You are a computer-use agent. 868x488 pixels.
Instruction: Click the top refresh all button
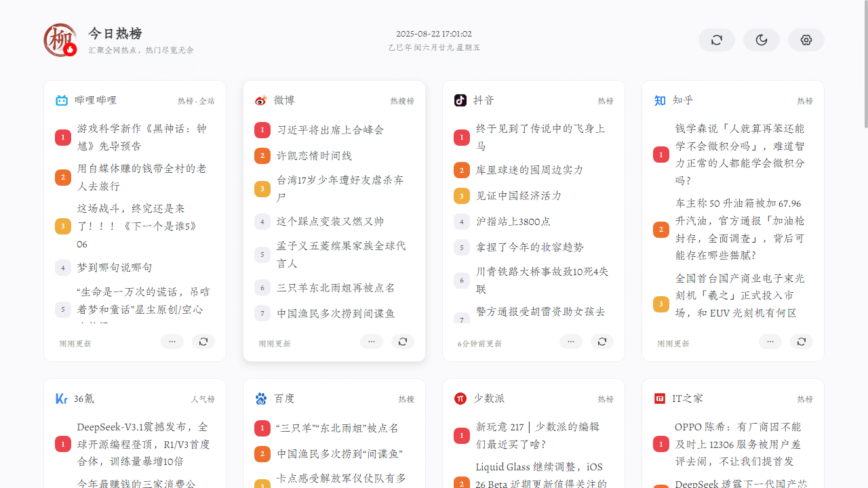[x=717, y=40]
